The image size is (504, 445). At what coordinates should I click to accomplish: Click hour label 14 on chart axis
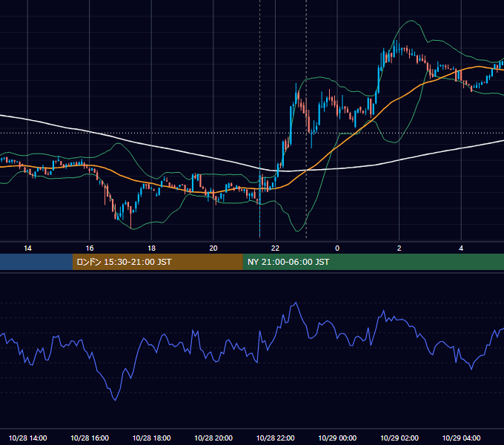[x=27, y=248]
